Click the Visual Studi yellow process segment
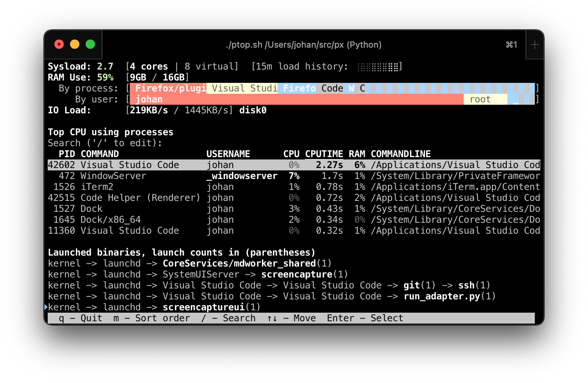This screenshot has width=588, height=383. pyautogui.click(x=242, y=88)
